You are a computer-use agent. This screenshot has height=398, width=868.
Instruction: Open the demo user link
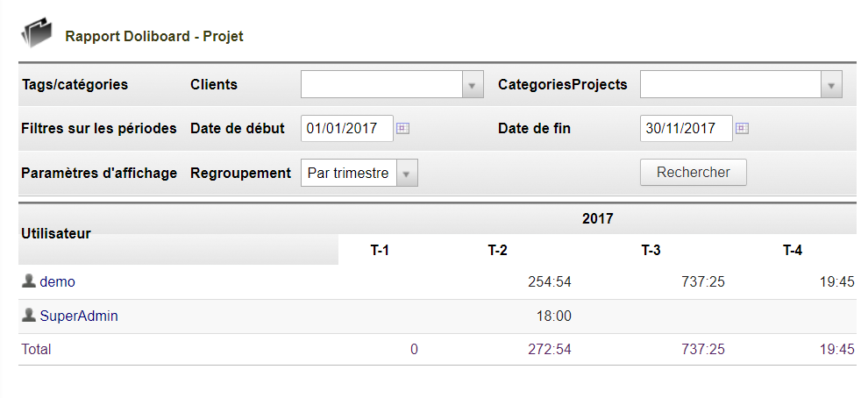[58, 282]
